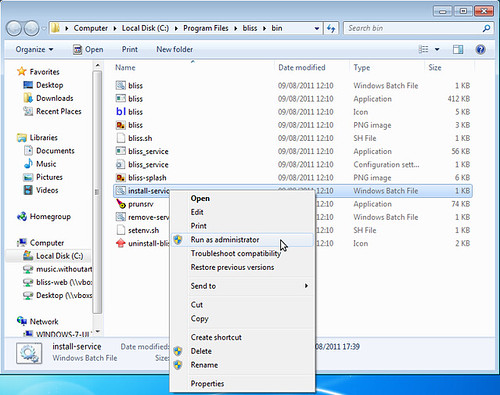Choose Properties in the context menu
Viewport: 500px width, 395px height.
[242, 384]
